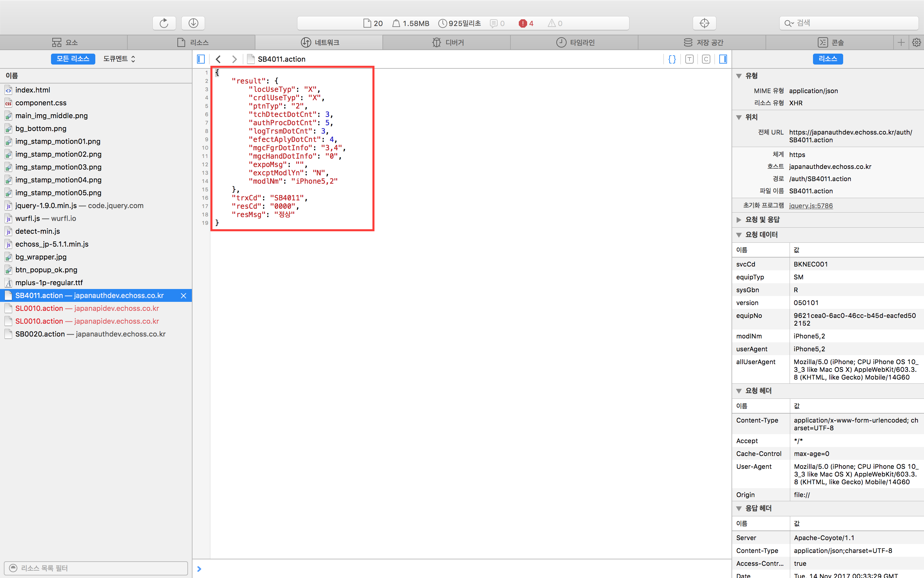924x578 pixels.
Task: Go back with the left chevron
Action: 218,59
